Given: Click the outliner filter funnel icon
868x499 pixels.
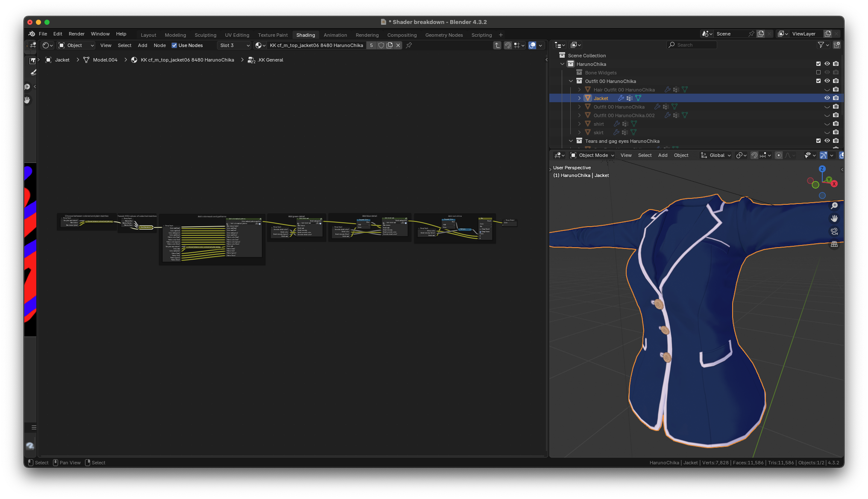Looking at the screenshot, I should [x=821, y=45].
